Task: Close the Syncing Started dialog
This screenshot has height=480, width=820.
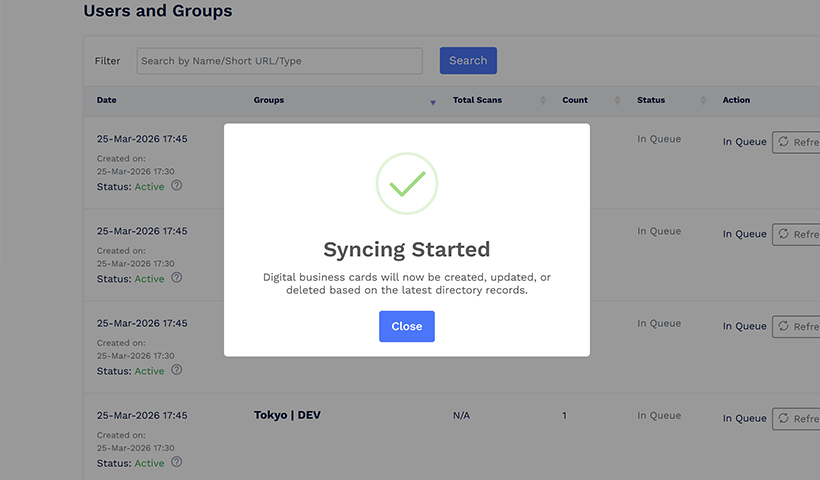Action: click(x=406, y=326)
